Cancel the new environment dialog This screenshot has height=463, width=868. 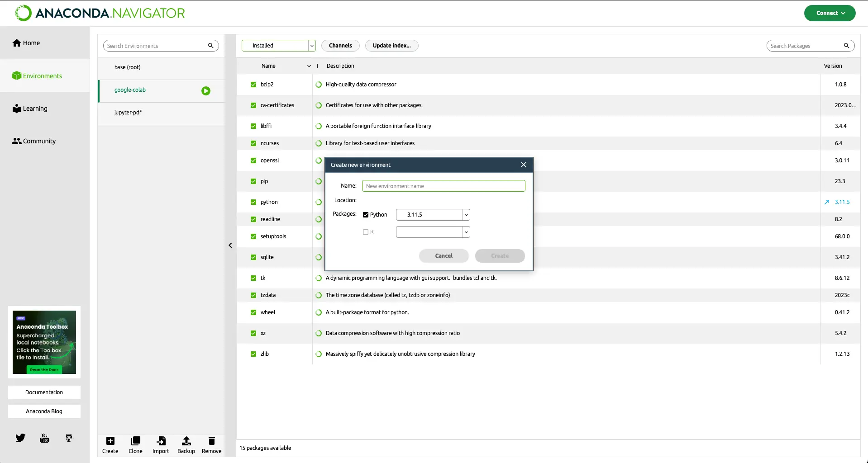[444, 256]
